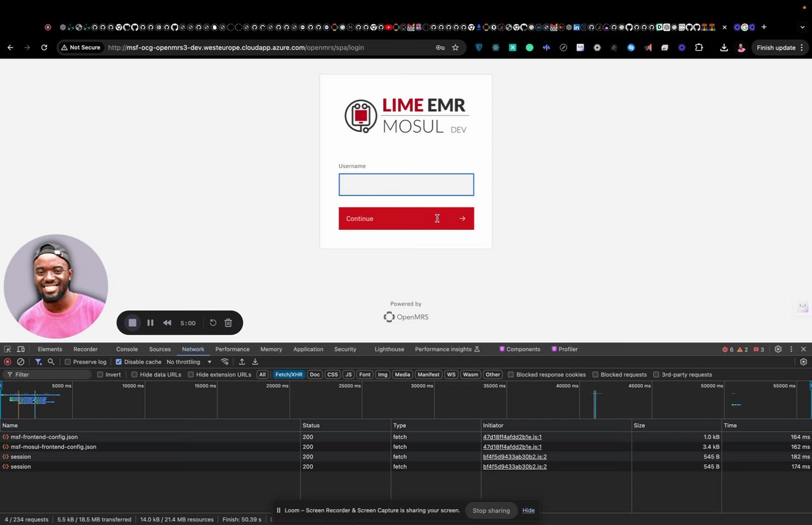Open network conditions wifi icon
Viewport: 812px width, 525px height.
tap(225, 362)
